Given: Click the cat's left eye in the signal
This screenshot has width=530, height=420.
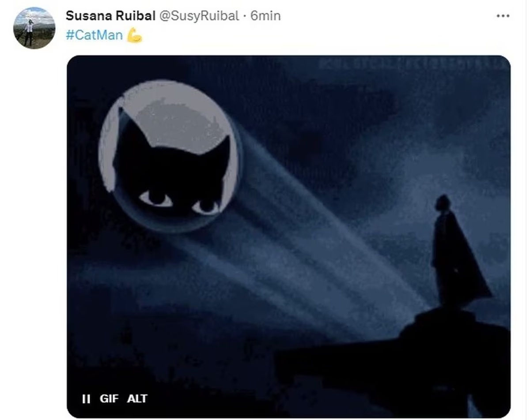Looking at the screenshot, I should 156,199.
